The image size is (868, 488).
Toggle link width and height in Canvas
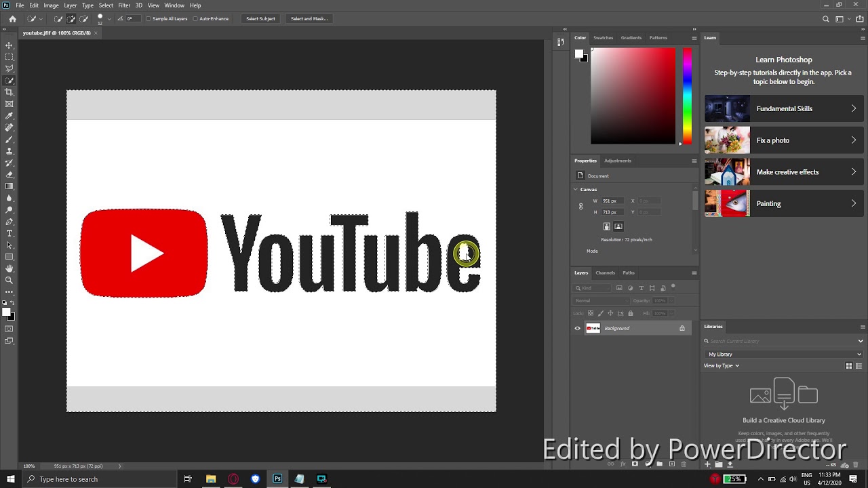[x=580, y=206]
